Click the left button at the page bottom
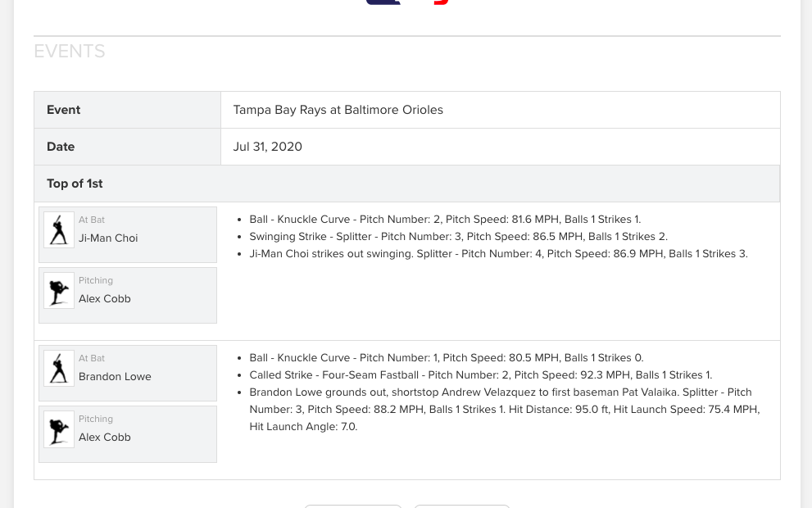This screenshot has width=812, height=508. coord(353,506)
